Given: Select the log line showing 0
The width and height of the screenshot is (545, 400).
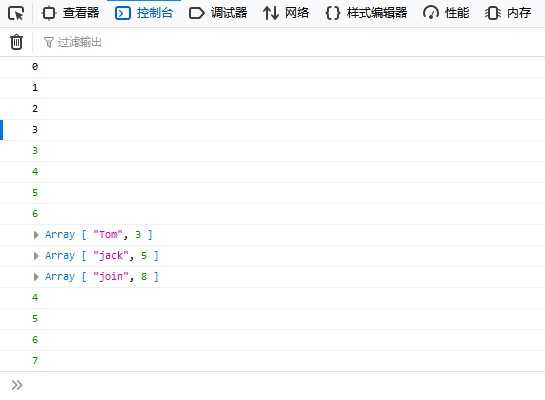Looking at the screenshot, I should pyautogui.click(x=272, y=67).
